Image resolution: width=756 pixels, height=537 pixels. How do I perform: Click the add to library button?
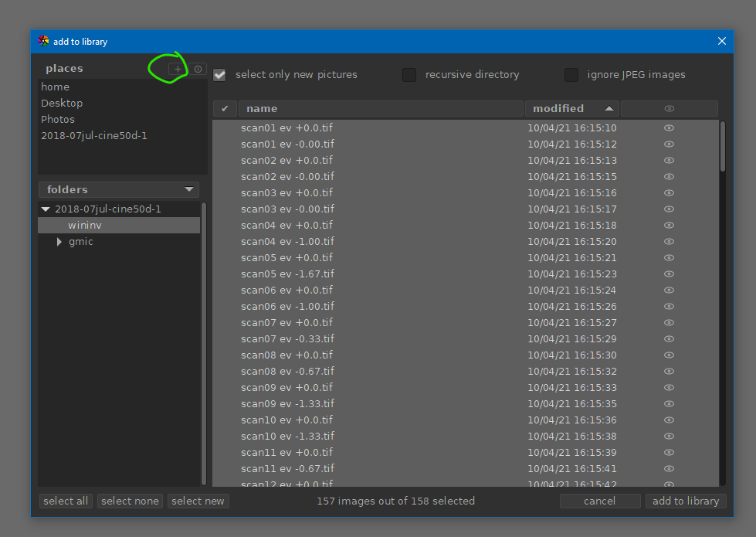coord(686,501)
